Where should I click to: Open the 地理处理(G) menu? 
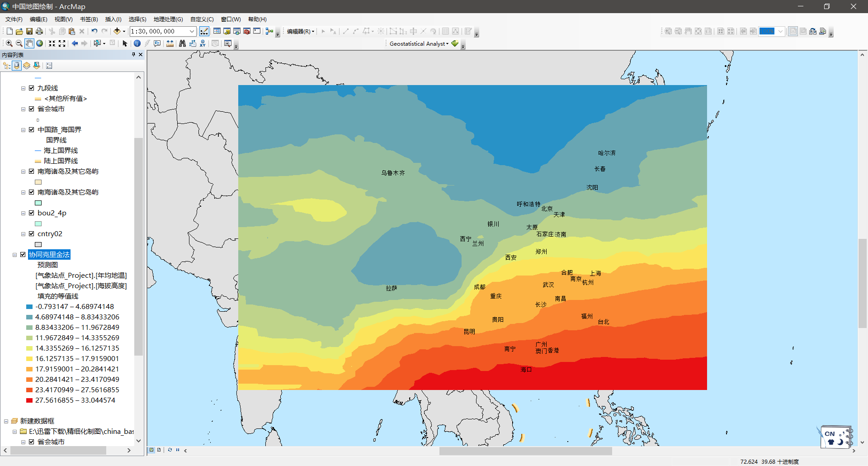click(168, 19)
